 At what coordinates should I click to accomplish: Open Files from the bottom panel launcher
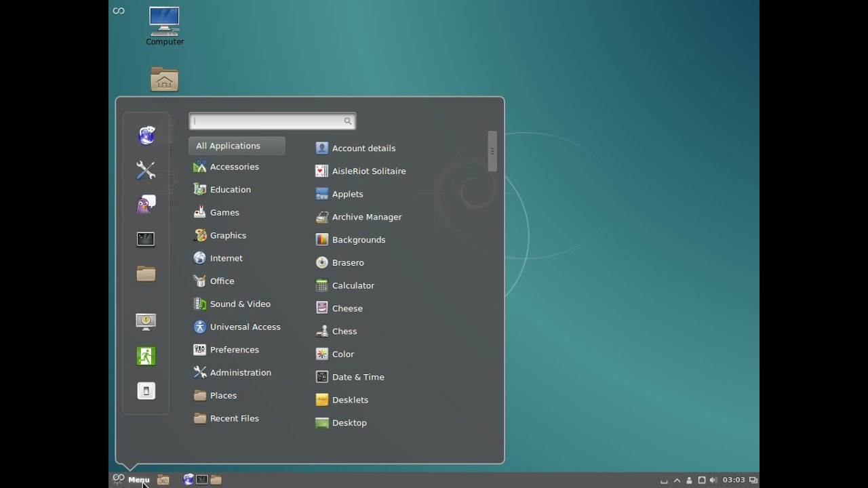216,480
